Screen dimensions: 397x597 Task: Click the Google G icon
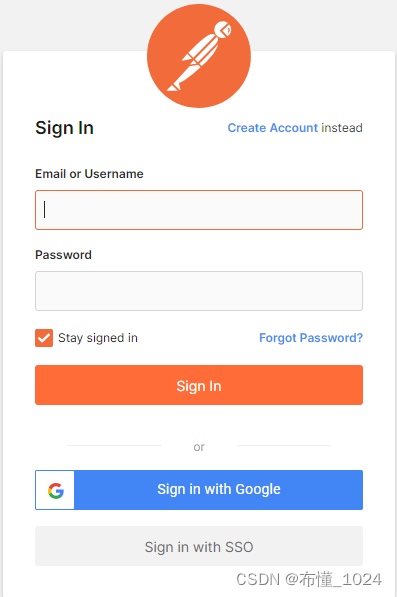pyautogui.click(x=56, y=490)
